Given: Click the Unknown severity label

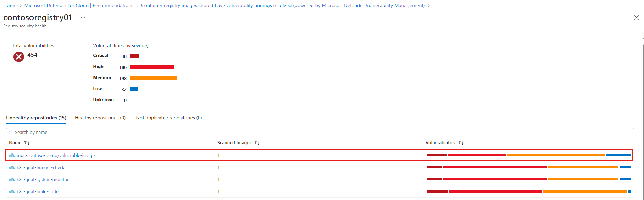Looking at the screenshot, I should click(x=104, y=100).
